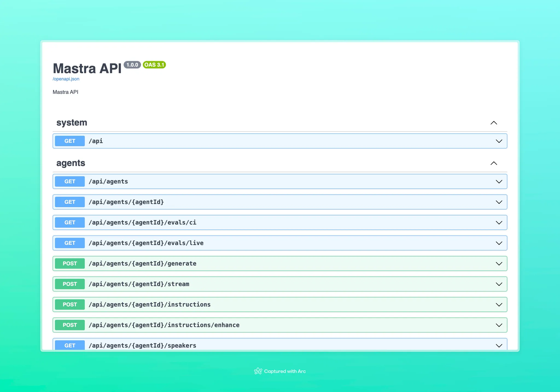Viewport: 560px width, 392px height.
Task: Click the agents section heading
Action: (x=71, y=163)
